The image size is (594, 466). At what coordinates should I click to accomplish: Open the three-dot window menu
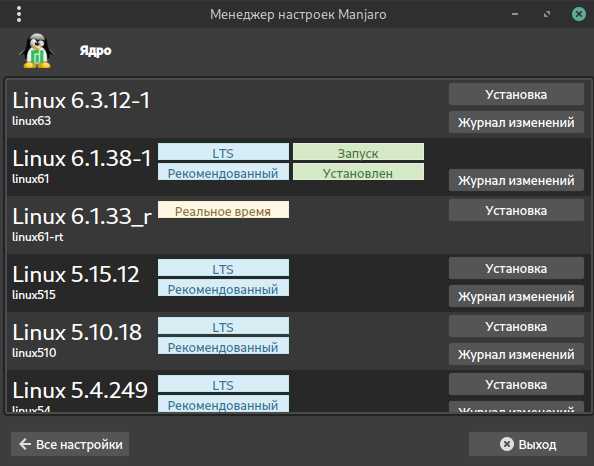click(19, 14)
